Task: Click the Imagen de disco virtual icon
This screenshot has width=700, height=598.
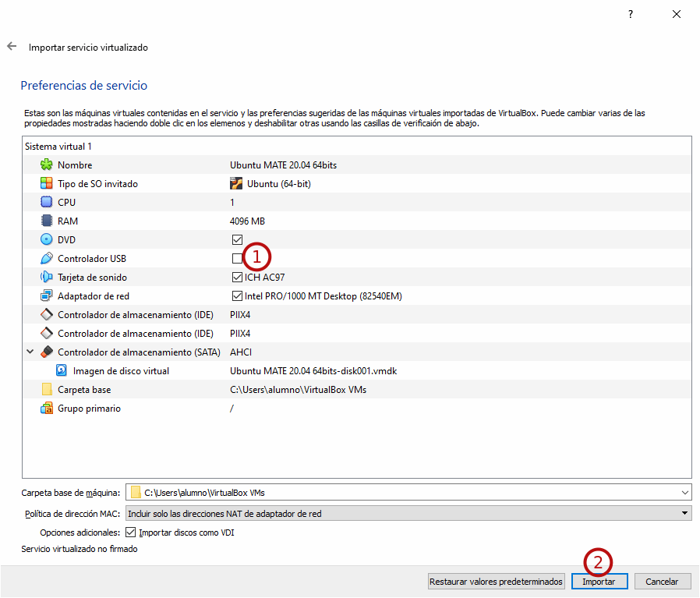Action: [62, 370]
